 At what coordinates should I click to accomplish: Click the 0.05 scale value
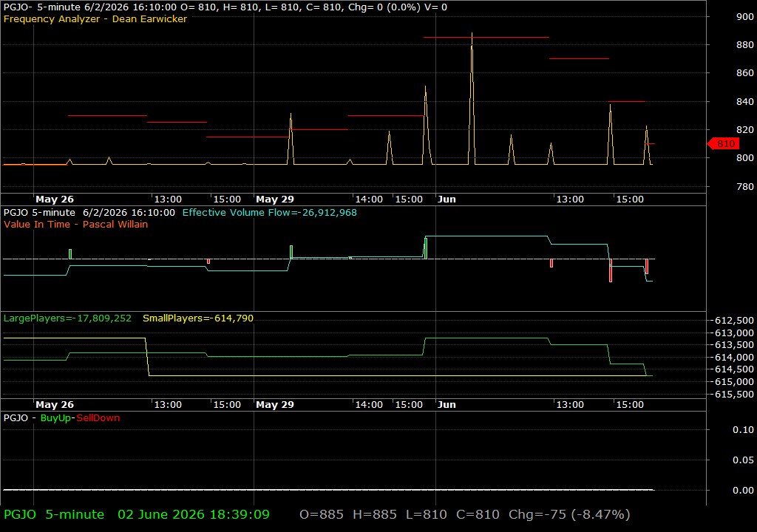coord(743,460)
